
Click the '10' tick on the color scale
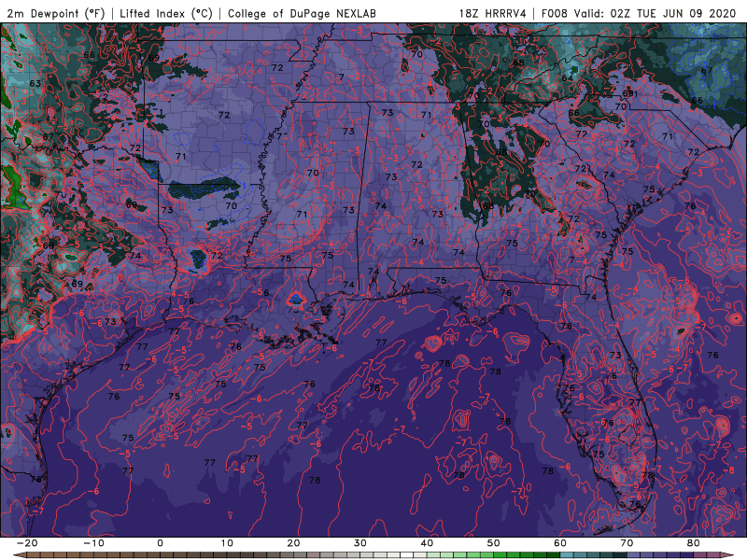[227, 543]
